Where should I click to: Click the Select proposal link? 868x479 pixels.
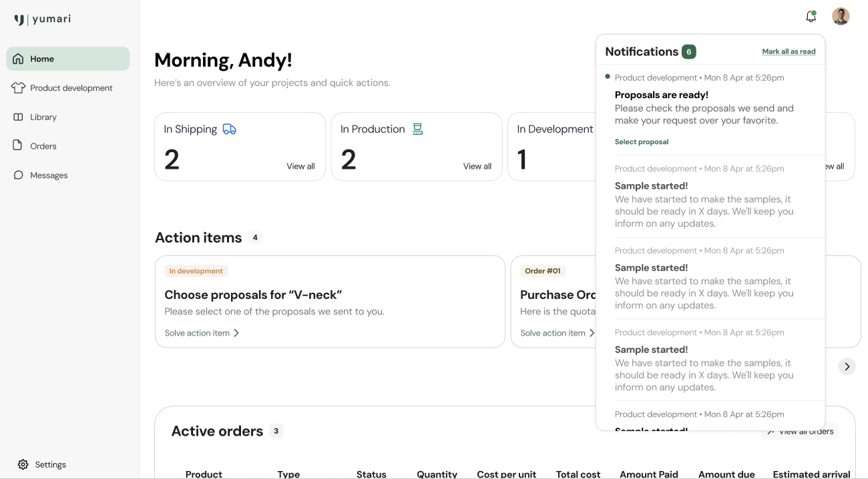click(x=641, y=141)
